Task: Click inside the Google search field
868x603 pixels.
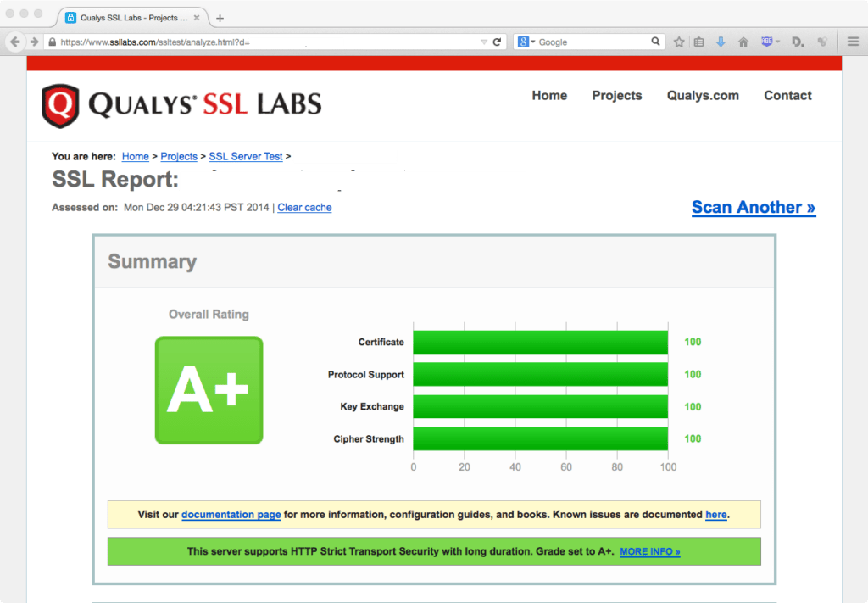Action: coord(593,42)
